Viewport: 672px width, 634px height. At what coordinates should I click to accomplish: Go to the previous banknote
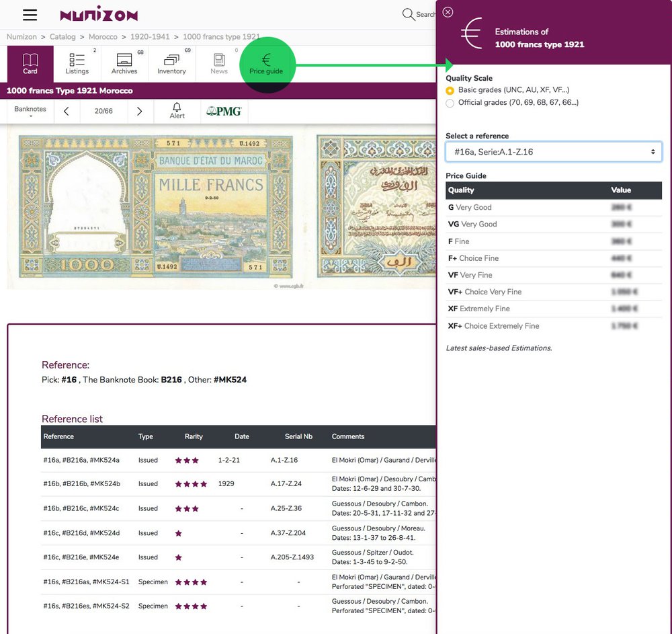click(x=67, y=112)
